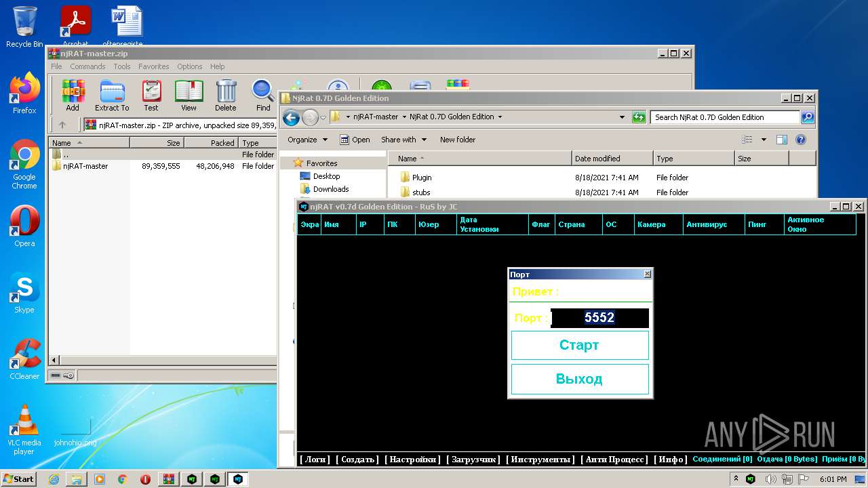
Task: Open the Options menu in WinRAR
Action: [x=190, y=66]
